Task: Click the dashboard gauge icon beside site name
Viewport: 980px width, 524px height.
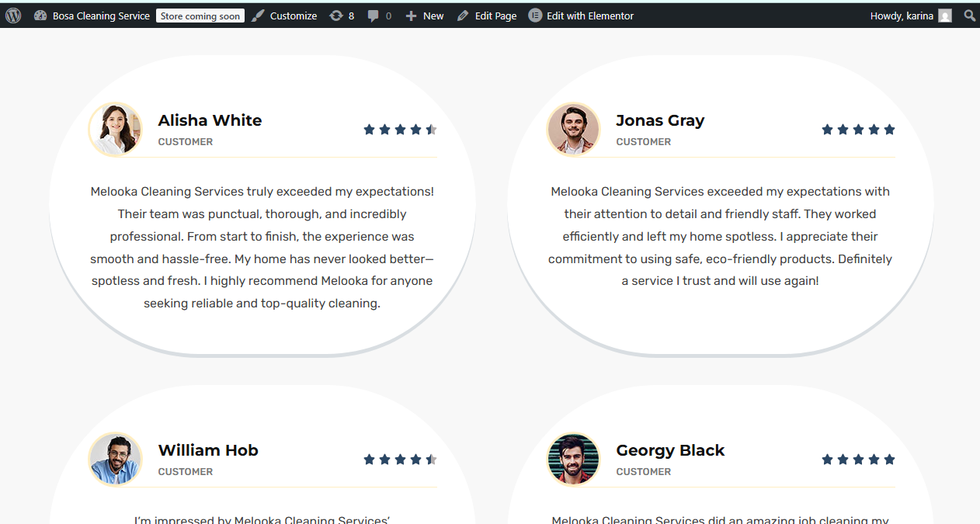Action: [x=40, y=16]
